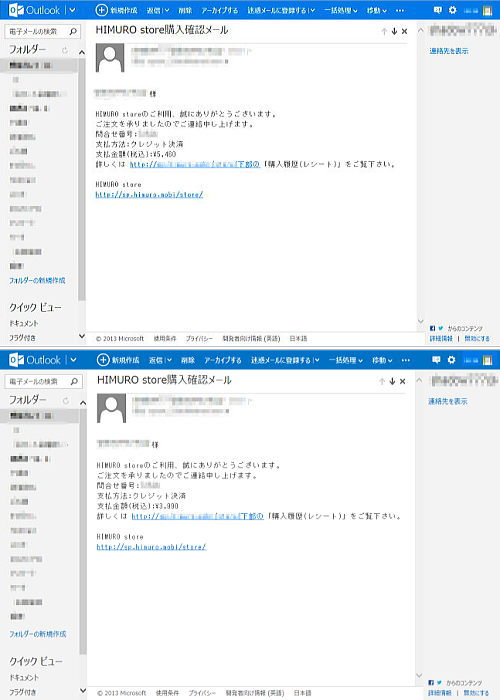The image size is (500, 700).
Task: Expand the 返信 reply dropdown in top toolbar
Action: point(167,10)
